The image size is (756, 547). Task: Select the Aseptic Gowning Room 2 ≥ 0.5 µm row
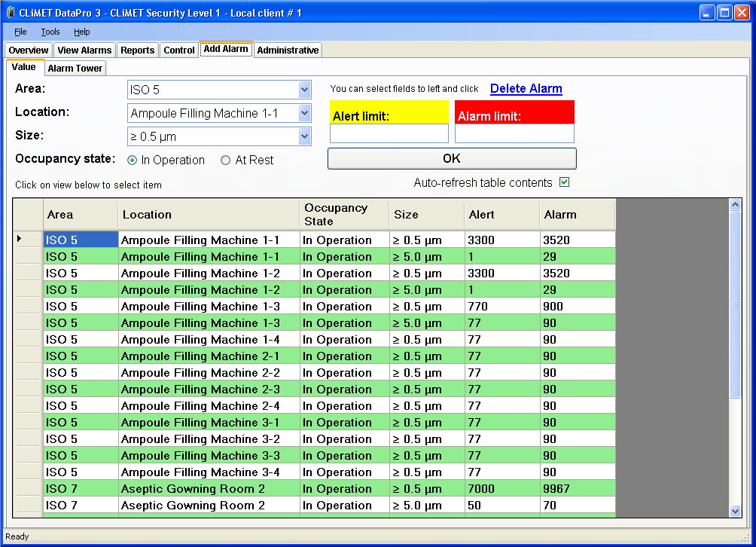click(193, 489)
